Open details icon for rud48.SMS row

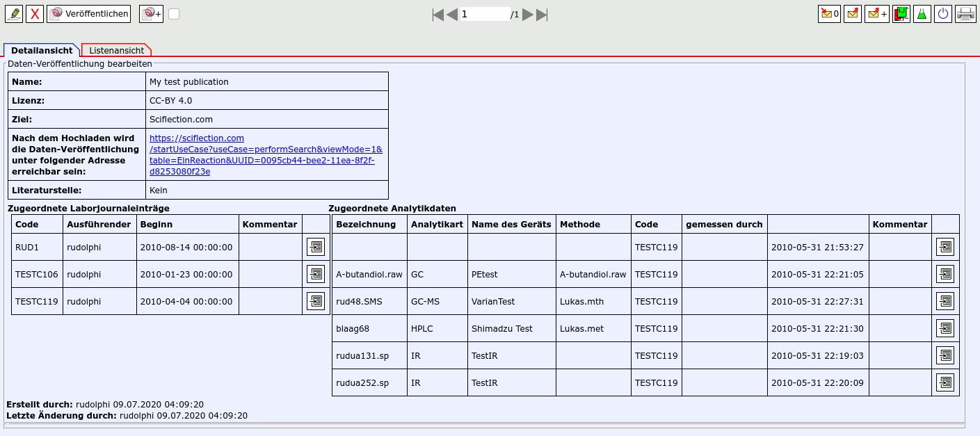tap(945, 301)
